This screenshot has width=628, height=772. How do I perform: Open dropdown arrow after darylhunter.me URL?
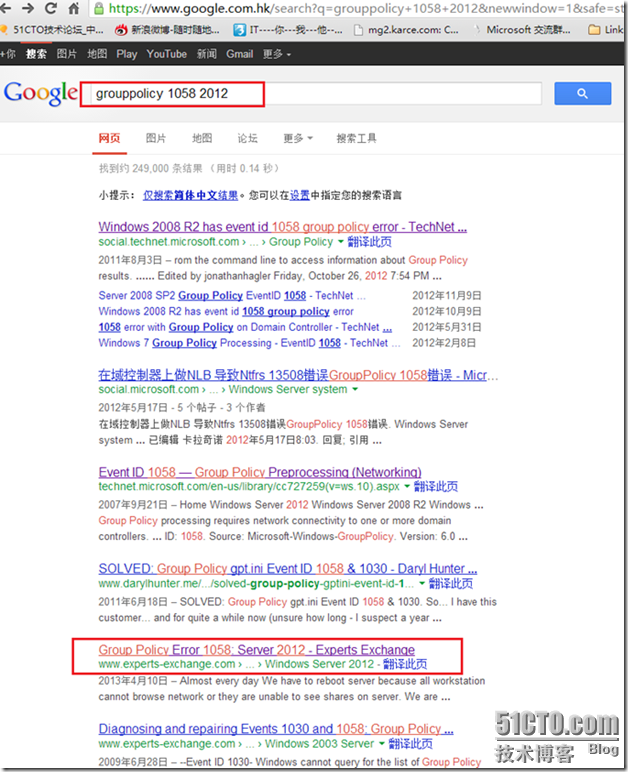click(422, 583)
